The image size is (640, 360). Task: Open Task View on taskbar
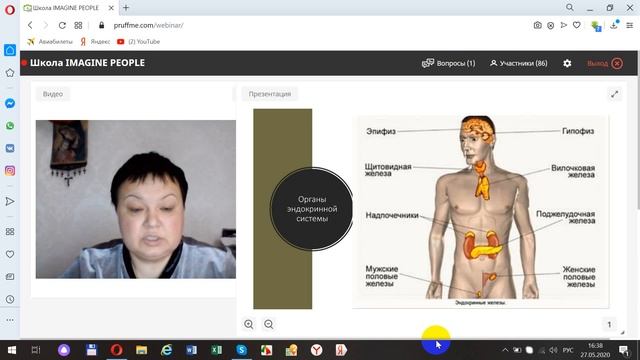click(x=36, y=350)
